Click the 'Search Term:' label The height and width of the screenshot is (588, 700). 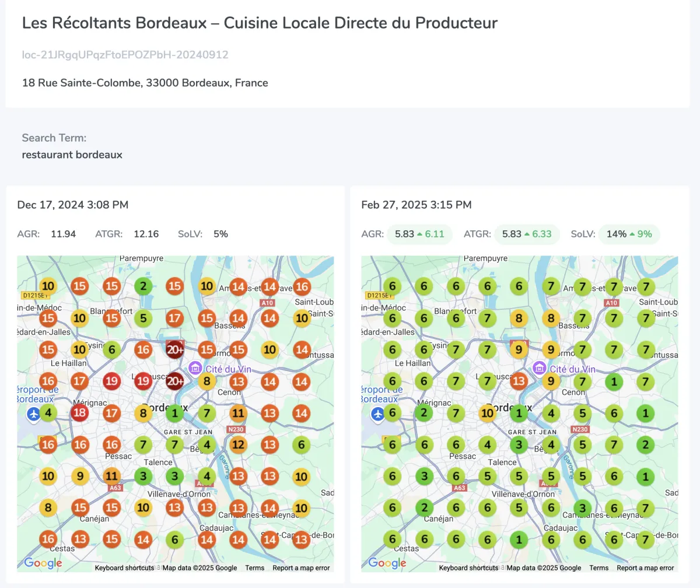point(54,138)
